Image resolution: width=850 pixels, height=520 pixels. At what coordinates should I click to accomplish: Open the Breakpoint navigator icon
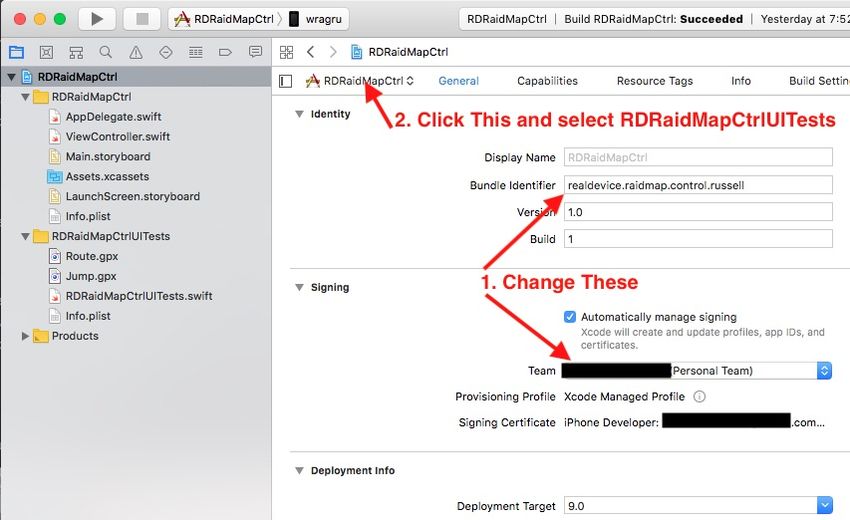click(226, 52)
